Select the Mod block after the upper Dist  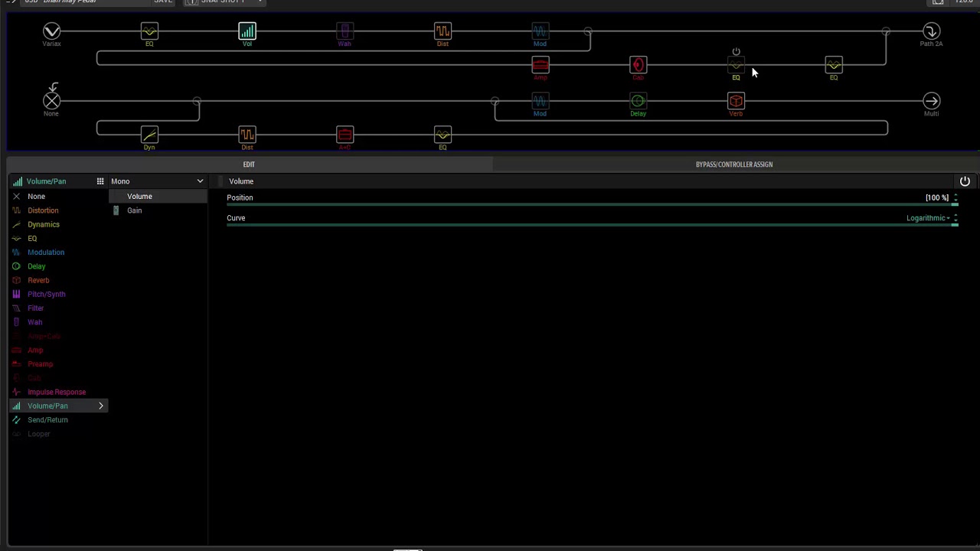[x=540, y=31]
